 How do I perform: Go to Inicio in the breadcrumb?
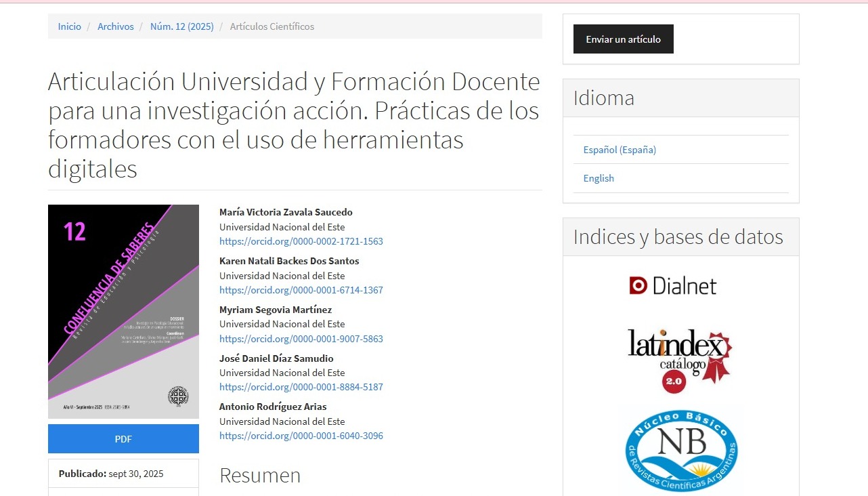pyautogui.click(x=69, y=26)
